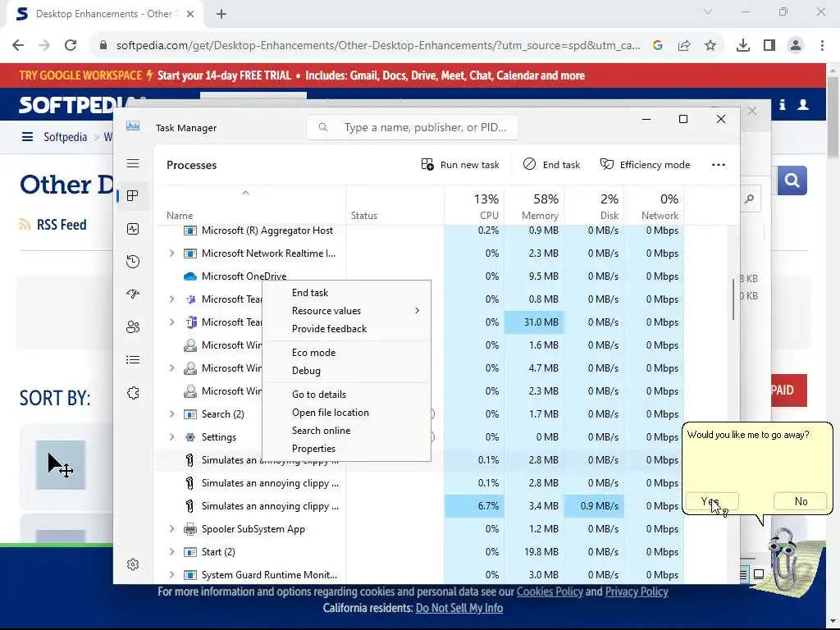This screenshot has height=630, width=840.
Task: Open the Privacy Policy link
Action: (x=637, y=591)
